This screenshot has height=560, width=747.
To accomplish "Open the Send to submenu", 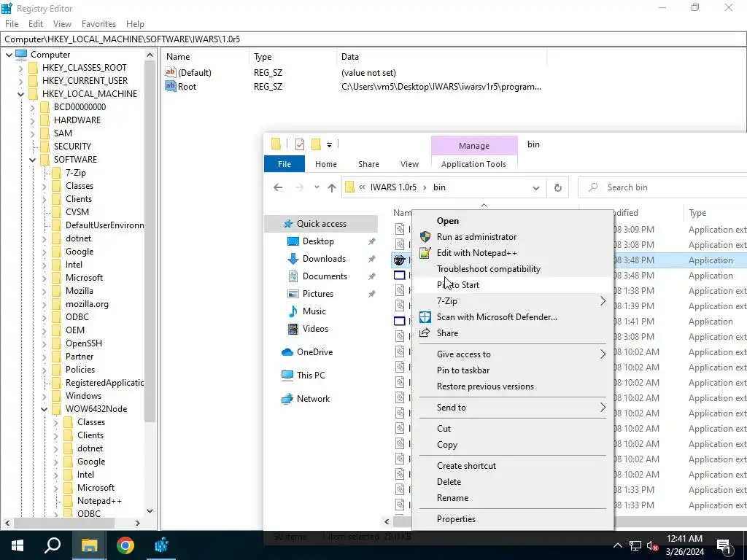I will (x=513, y=408).
